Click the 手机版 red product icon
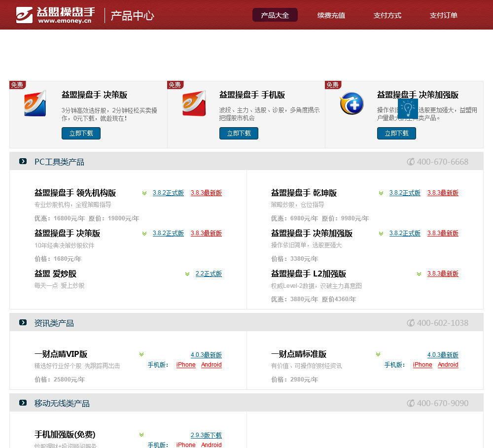This screenshot has width=493, height=448. 194,103
